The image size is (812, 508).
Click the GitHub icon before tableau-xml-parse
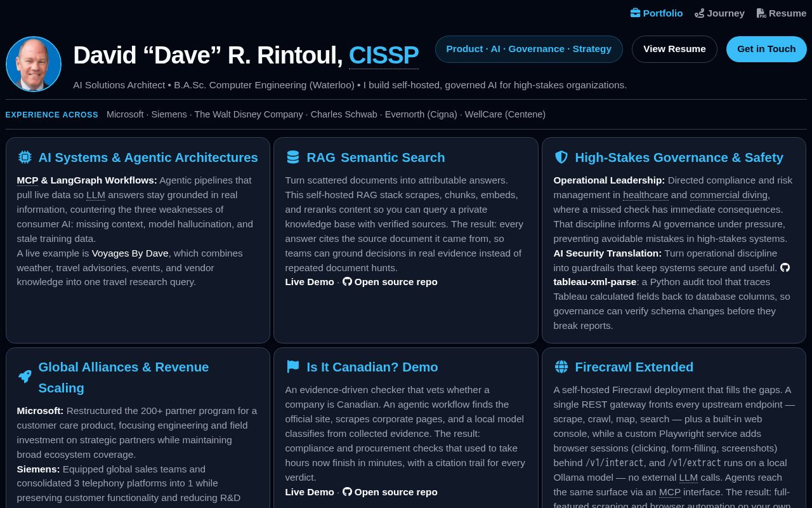tap(785, 268)
